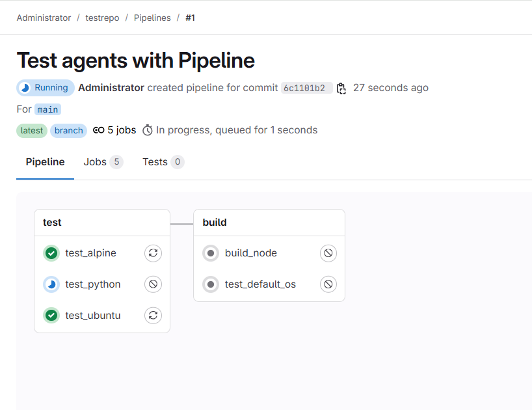
Task: Retry the test_ubuntu job
Action: [153, 315]
